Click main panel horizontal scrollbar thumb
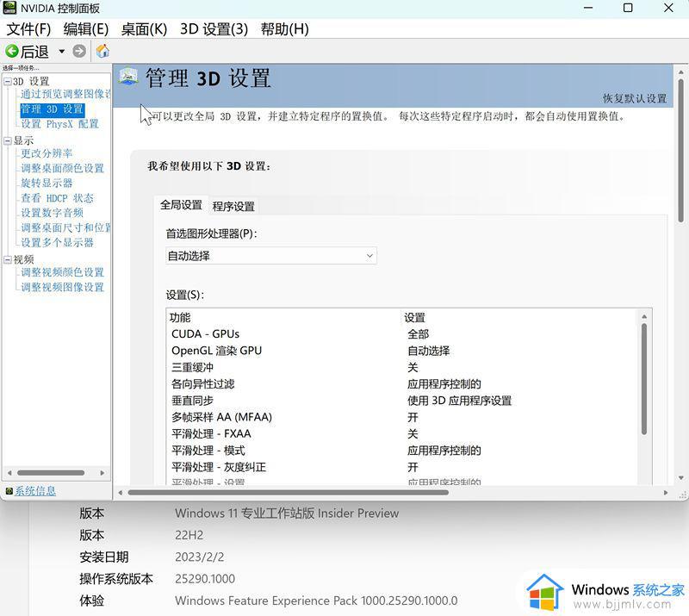The width and height of the screenshot is (689, 616). 289,493
